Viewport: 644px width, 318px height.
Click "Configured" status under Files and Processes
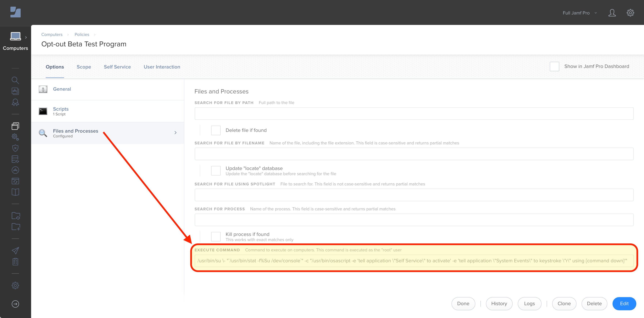[63, 136]
